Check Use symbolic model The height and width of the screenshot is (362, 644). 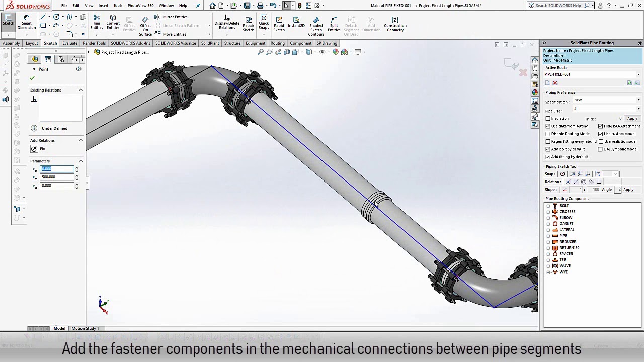pyautogui.click(x=600, y=149)
